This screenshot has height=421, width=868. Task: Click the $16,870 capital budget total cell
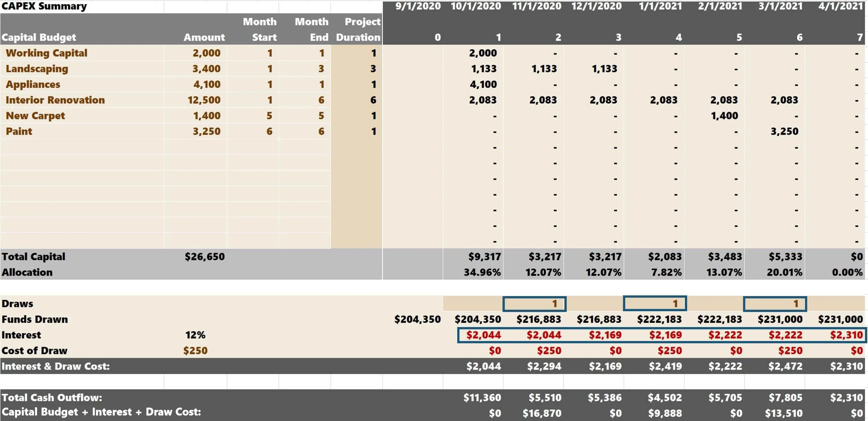click(541, 413)
